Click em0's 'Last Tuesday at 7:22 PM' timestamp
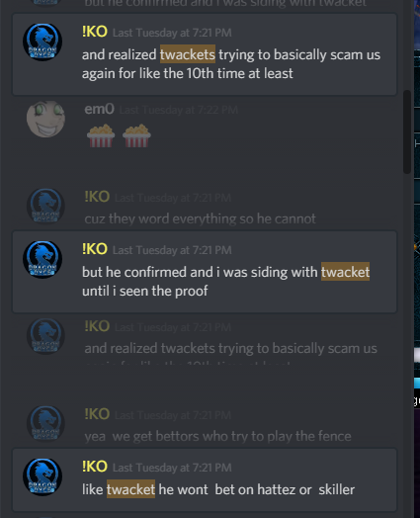Viewport: 420px width, 518px height. point(178,110)
